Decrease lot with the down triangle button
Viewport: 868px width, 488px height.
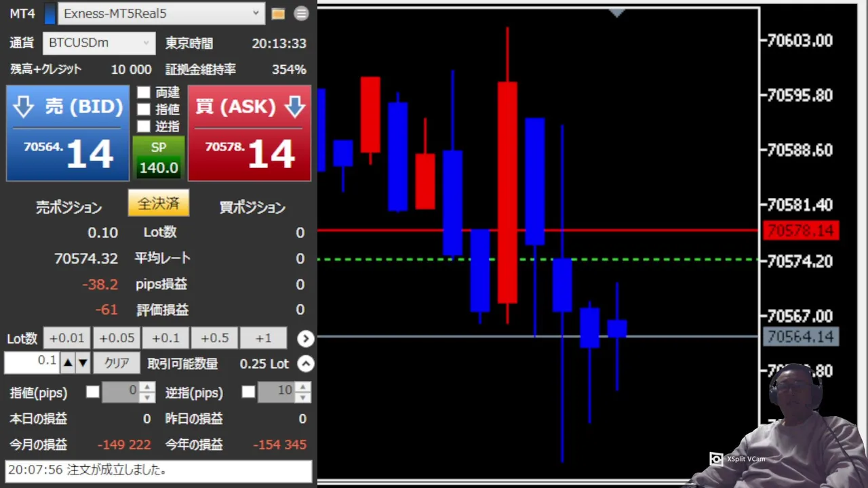pyautogui.click(x=83, y=363)
